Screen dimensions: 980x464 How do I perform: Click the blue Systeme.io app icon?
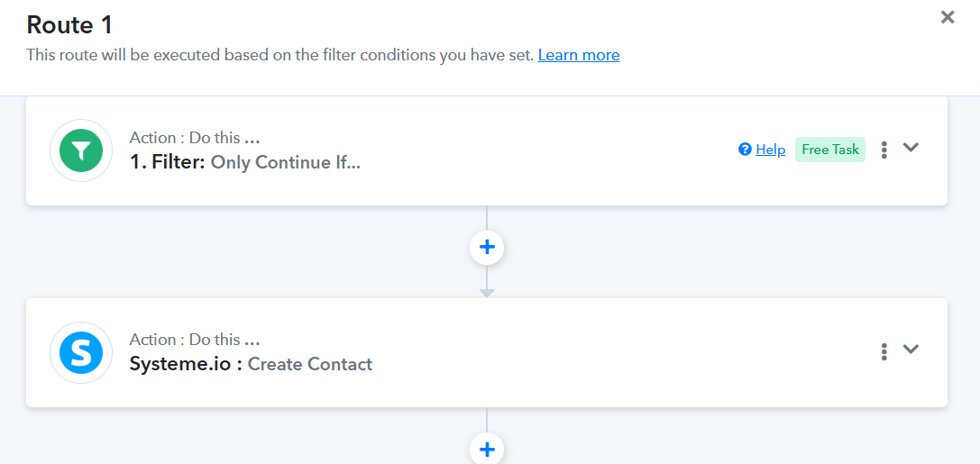pos(81,352)
